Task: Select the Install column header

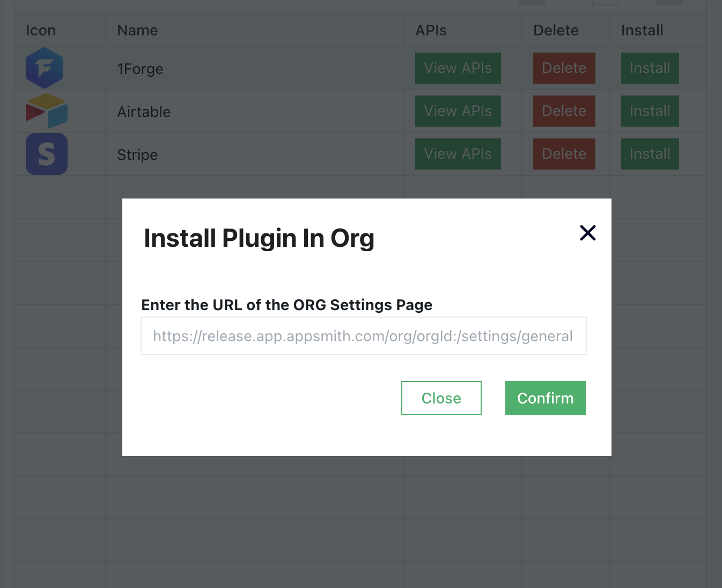Action: coord(642,30)
